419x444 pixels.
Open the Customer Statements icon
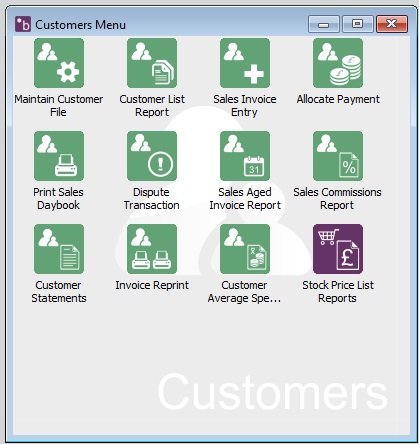point(59,249)
